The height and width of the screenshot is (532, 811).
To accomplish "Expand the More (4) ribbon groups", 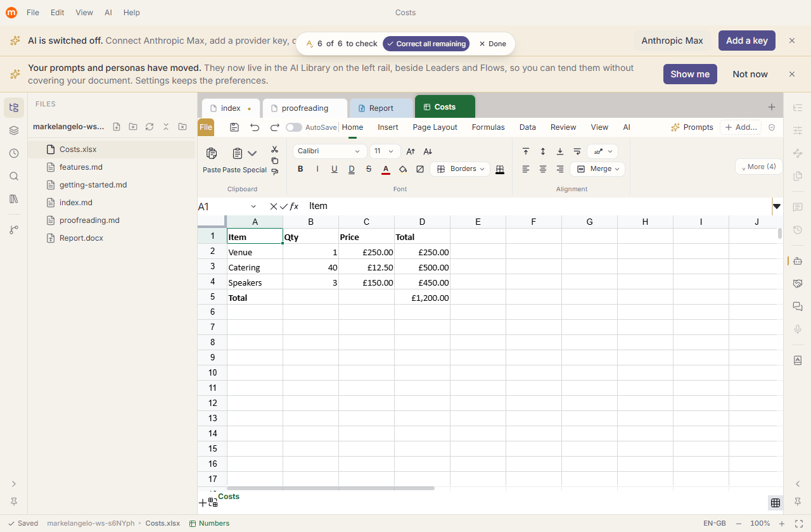I will pyautogui.click(x=759, y=167).
